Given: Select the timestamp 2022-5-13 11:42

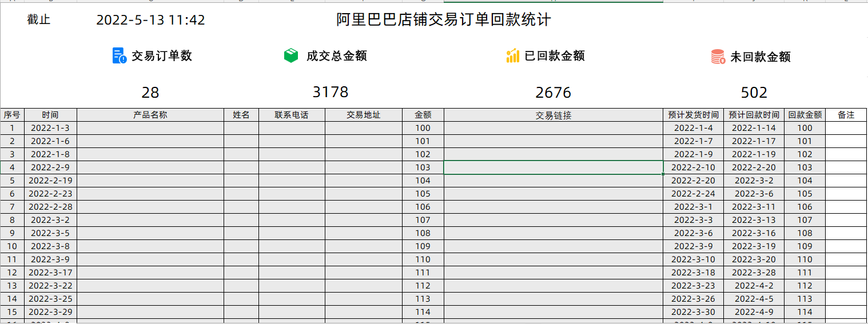Looking at the screenshot, I should pos(150,21).
